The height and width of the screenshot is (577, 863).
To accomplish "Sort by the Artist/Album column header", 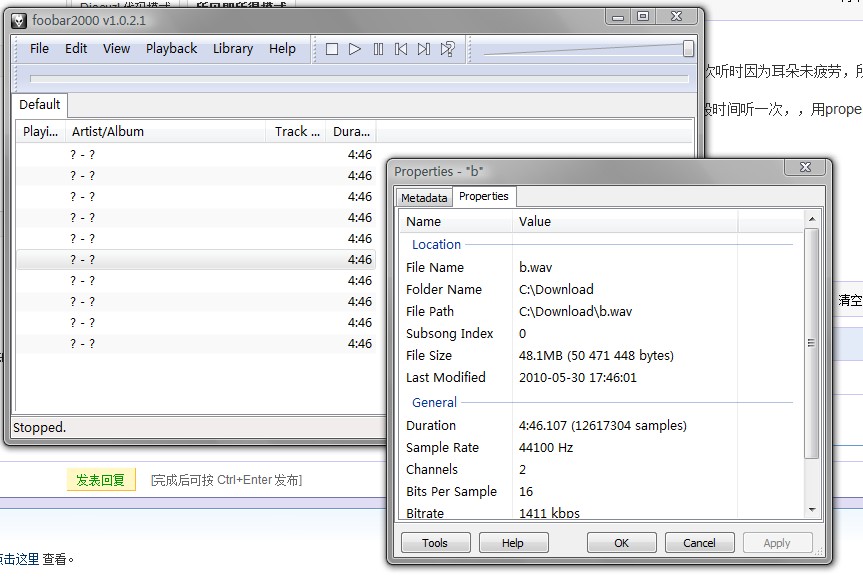I will pyautogui.click(x=165, y=132).
